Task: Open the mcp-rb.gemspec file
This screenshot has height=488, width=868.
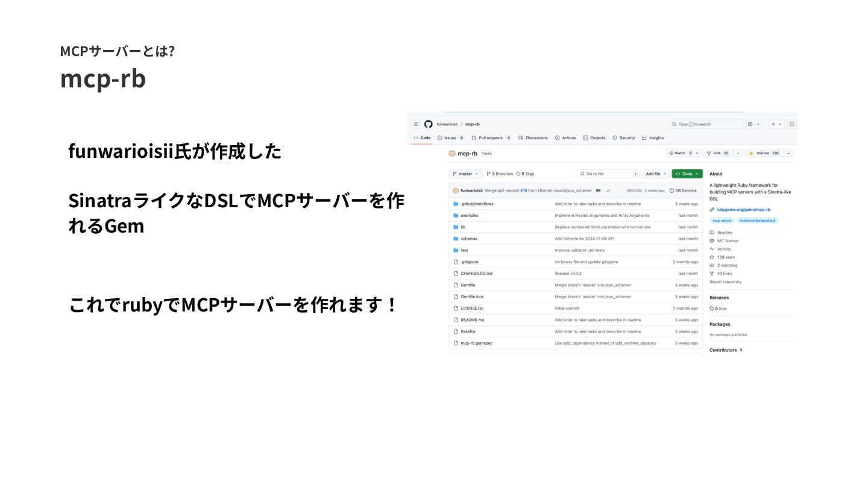Action: click(476, 343)
